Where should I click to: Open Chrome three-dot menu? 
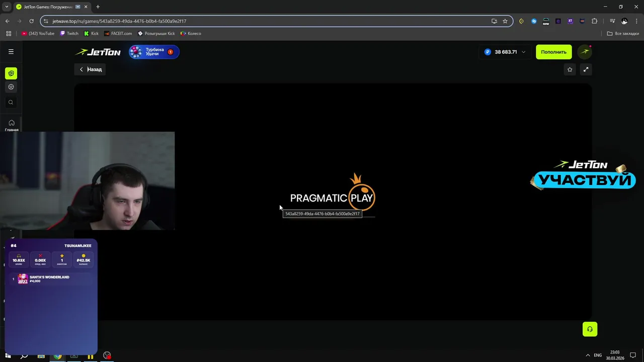[x=636, y=21]
